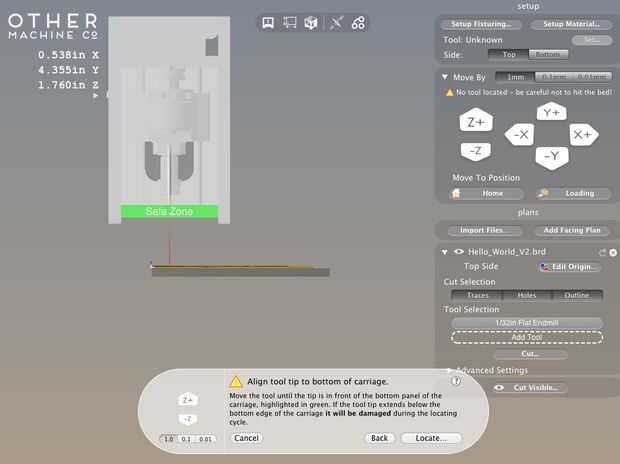The height and width of the screenshot is (464, 620).
Task: Choose the 0.01 step size in the dialog
Action: pos(205,439)
